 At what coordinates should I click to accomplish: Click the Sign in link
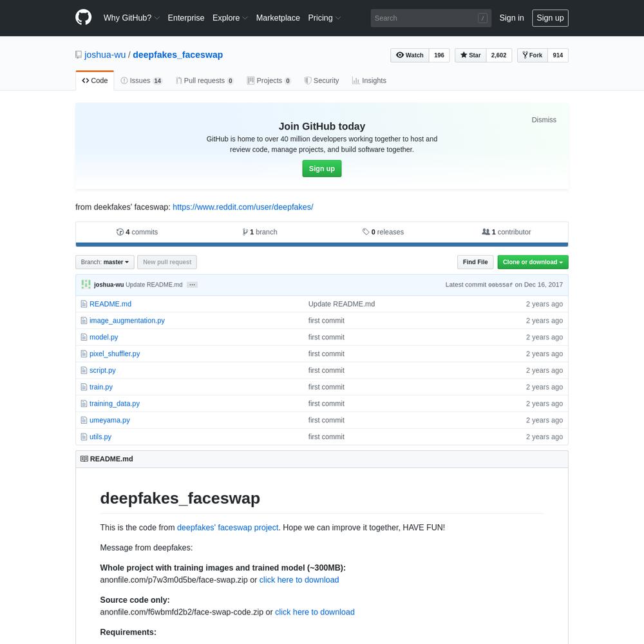(x=511, y=17)
